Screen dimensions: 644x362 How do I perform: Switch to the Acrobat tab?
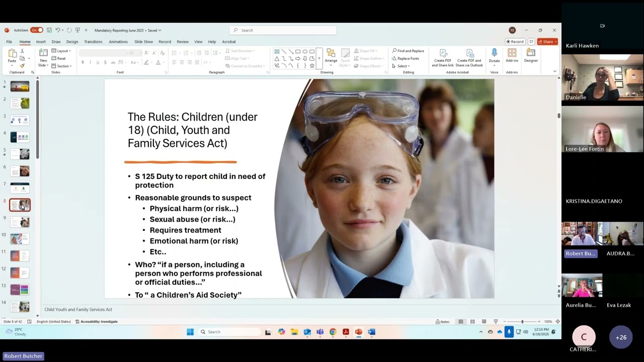[229, 42]
